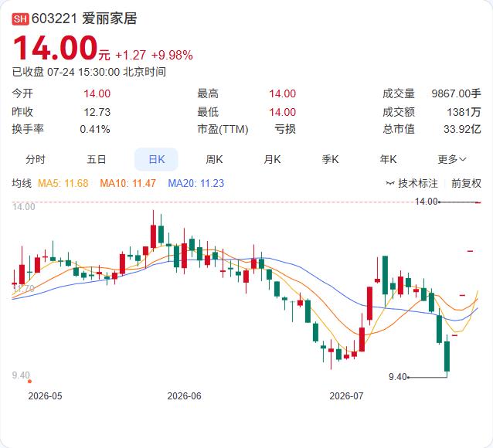Viewport: 493px width, 448px height.
Task: Click the 2026-07 date axis label
Action: (x=346, y=395)
